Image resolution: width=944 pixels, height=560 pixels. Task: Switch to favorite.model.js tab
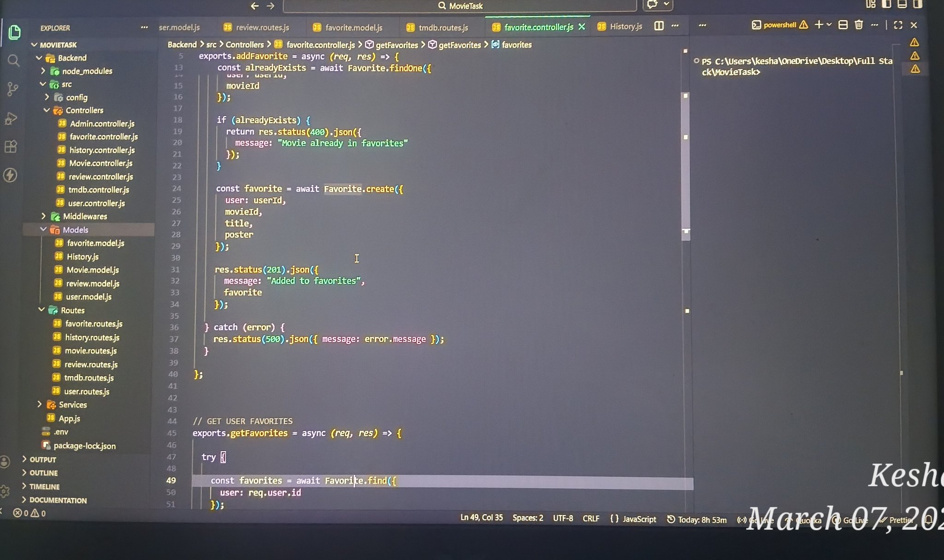click(x=353, y=28)
